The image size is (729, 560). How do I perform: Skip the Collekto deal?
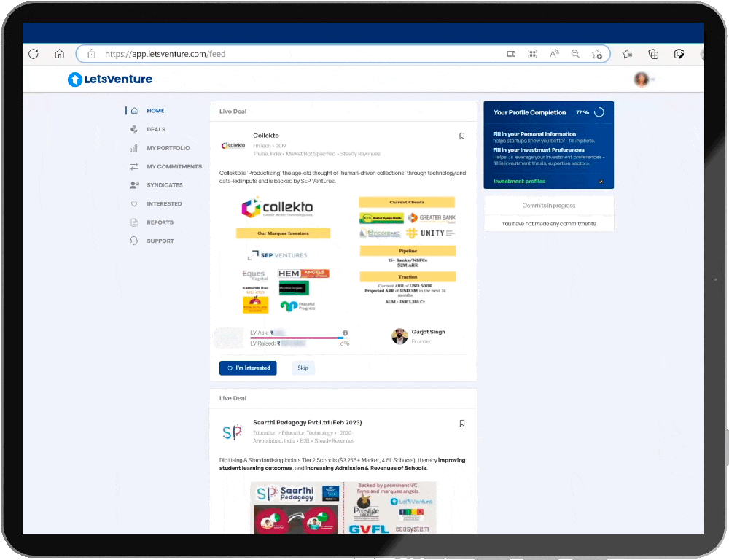tap(303, 368)
